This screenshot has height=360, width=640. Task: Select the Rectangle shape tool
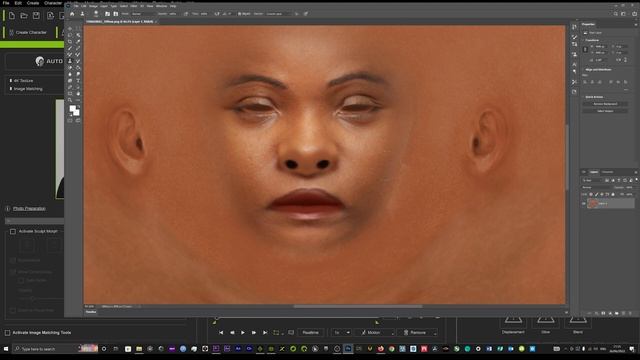[x=70, y=93]
